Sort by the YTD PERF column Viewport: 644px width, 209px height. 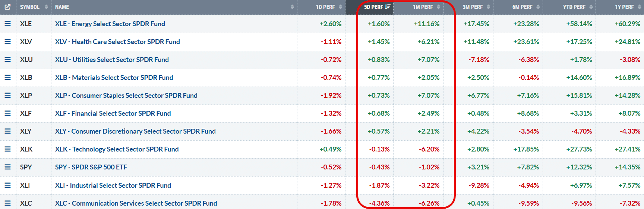pos(569,7)
